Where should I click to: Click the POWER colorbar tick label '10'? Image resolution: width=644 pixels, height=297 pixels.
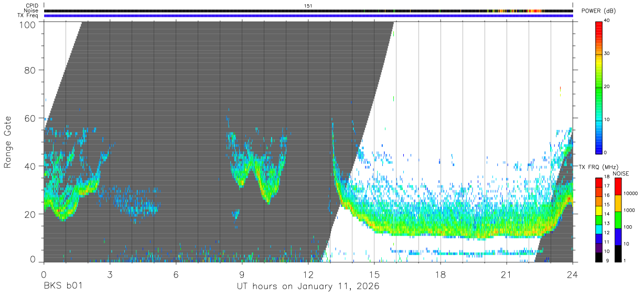point(608,119)
